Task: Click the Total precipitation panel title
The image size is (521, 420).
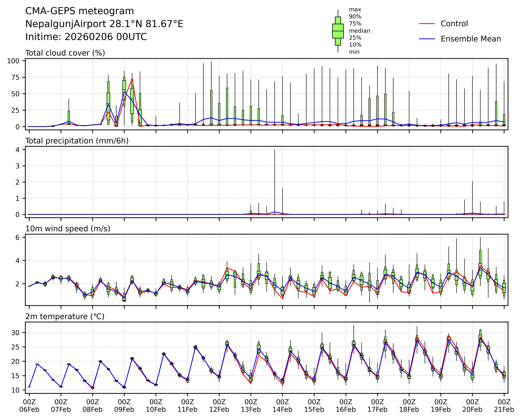Action: pyautogui.click(x=77, y=141)
